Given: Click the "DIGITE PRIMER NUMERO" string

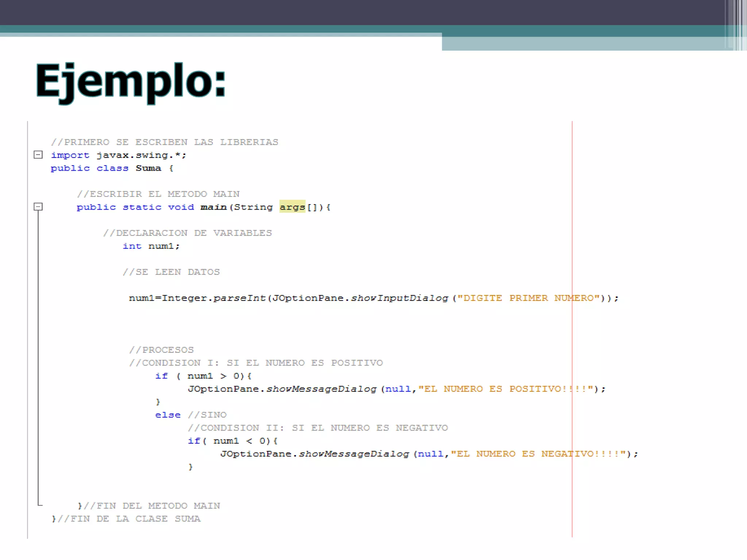Looking at the screenshot, I should tap(529, 298).
